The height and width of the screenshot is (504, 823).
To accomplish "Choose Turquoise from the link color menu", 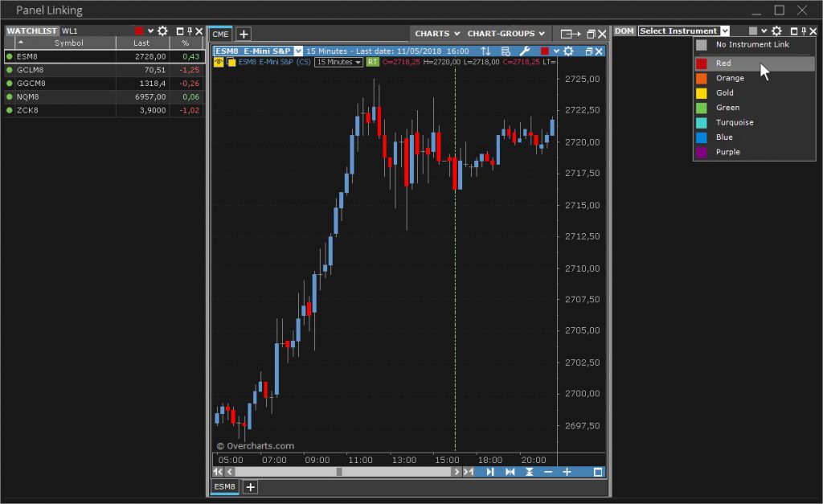I will pos(735,122).
